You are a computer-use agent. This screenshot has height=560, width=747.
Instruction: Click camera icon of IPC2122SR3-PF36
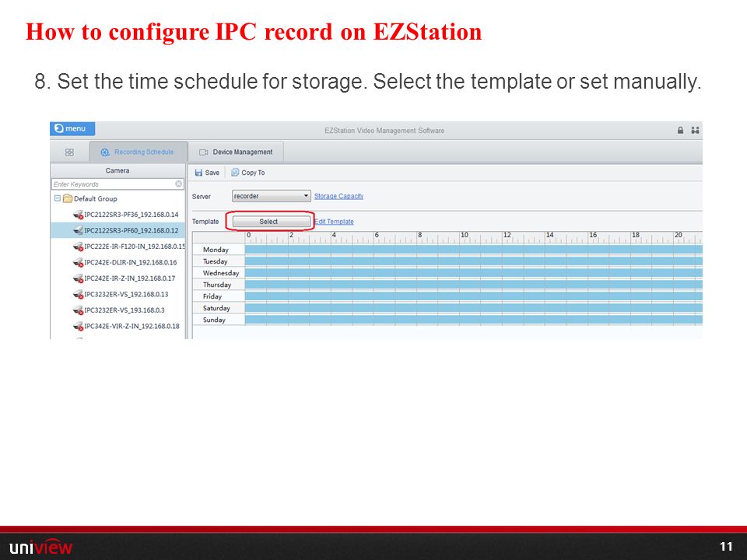click(x=78, y=215)
